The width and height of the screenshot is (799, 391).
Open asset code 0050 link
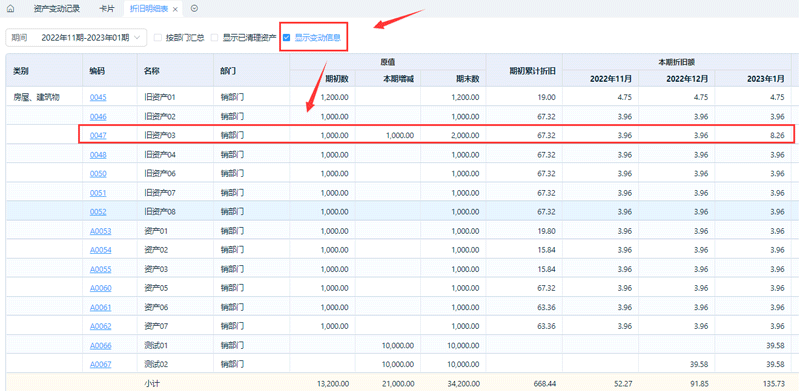click(98, 174)
